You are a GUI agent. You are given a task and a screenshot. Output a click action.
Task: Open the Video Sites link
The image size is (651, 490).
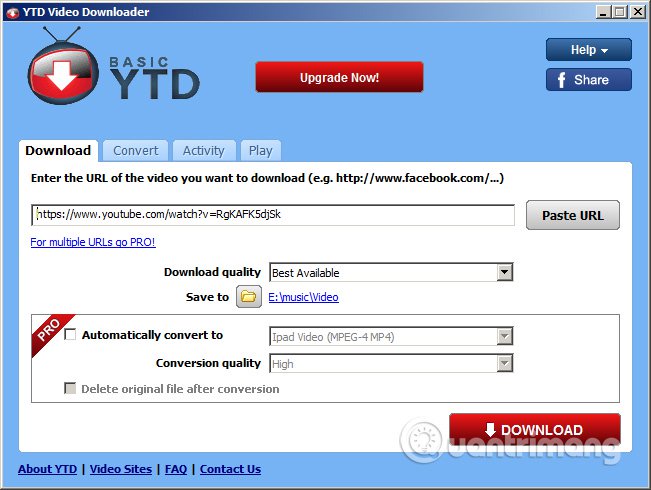point(121,469)
